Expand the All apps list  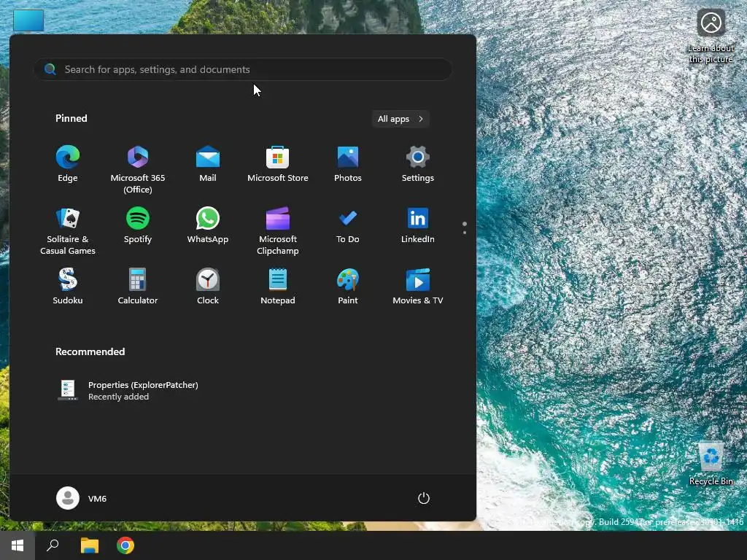[400, 119]
